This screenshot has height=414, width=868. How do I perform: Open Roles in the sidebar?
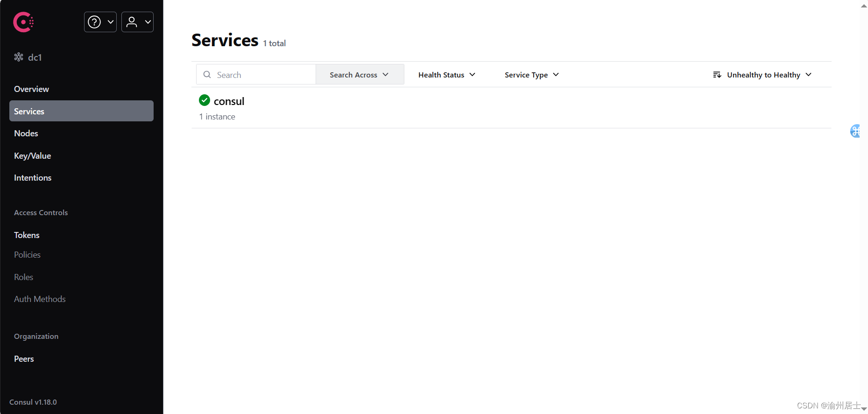[23, 277]
